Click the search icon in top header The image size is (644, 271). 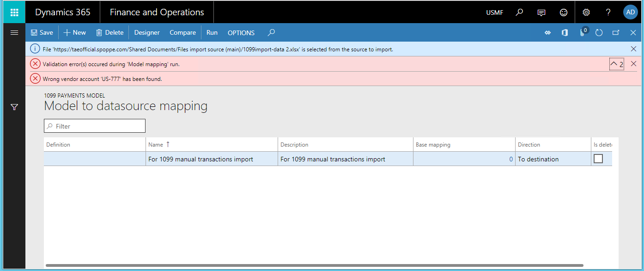519,12
